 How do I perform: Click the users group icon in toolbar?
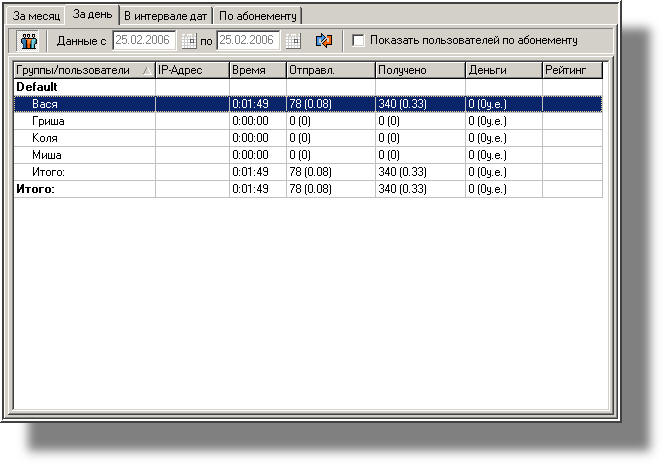[x=28, y=41]
